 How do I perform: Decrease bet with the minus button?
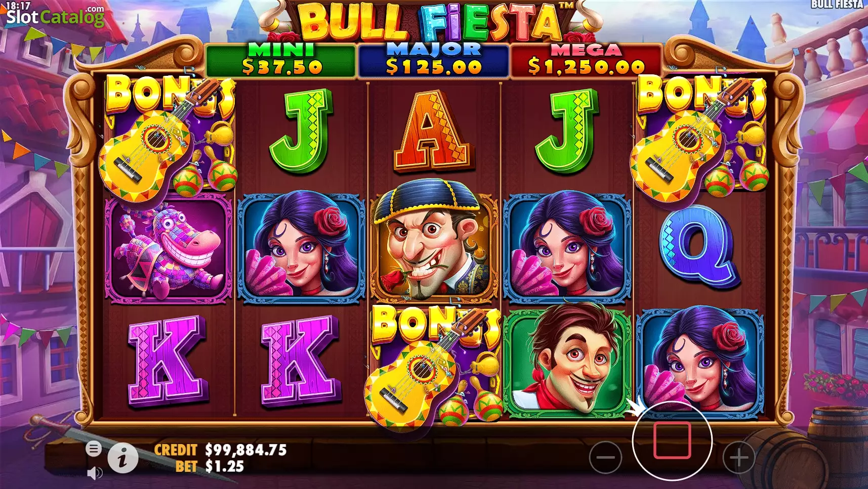tap(605, 458)
